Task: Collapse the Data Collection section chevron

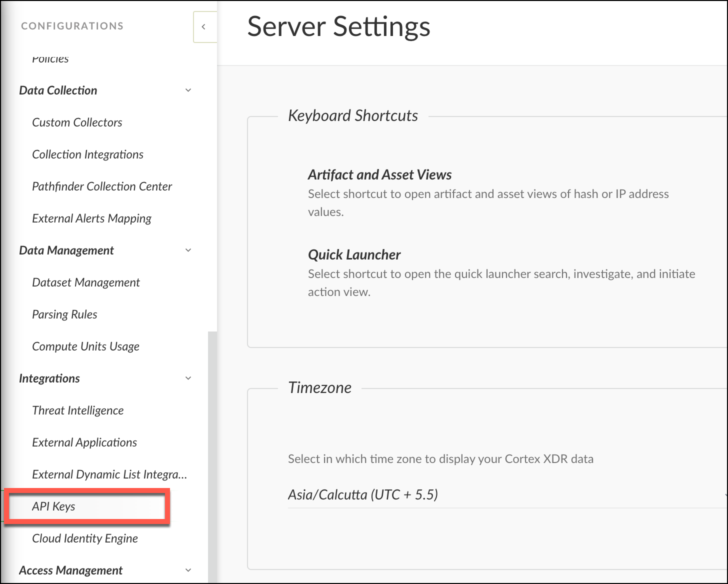Action: (x=188, y=90)
